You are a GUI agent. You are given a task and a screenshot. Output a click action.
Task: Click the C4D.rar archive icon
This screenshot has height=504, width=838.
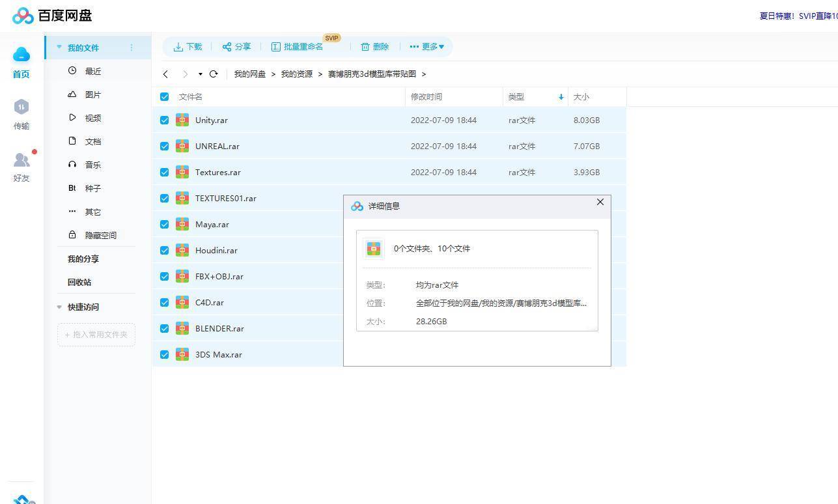(x=182, y=302)
